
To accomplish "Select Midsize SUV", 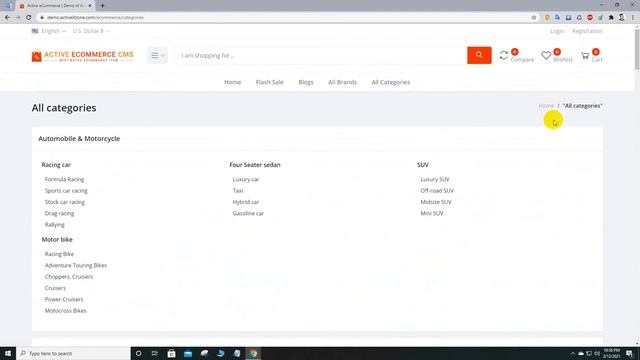I will coord(436,202).
